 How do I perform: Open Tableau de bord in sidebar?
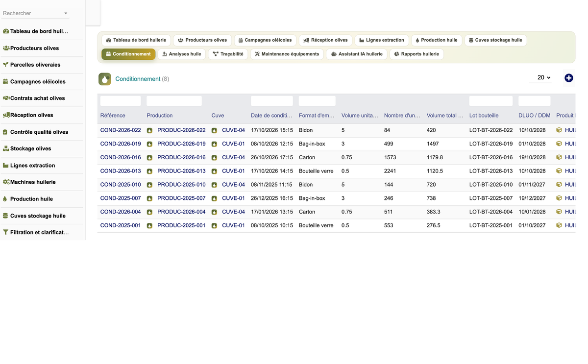click(x=41, y=31)
